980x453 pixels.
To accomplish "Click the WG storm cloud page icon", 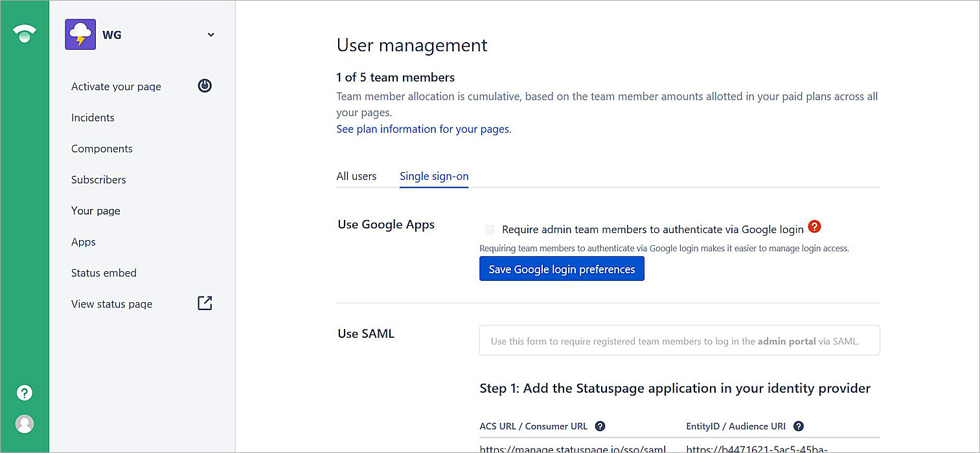I will pos(80,35).
